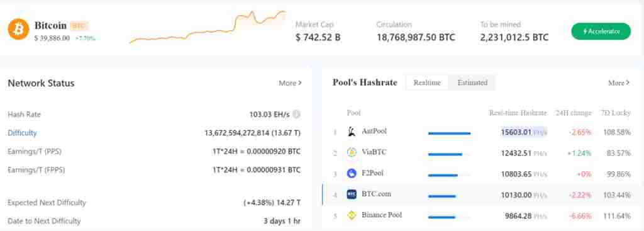The image size is (644, 231).
Task: Switch to the Realtime hashrate tab
Action: (427, 82)
